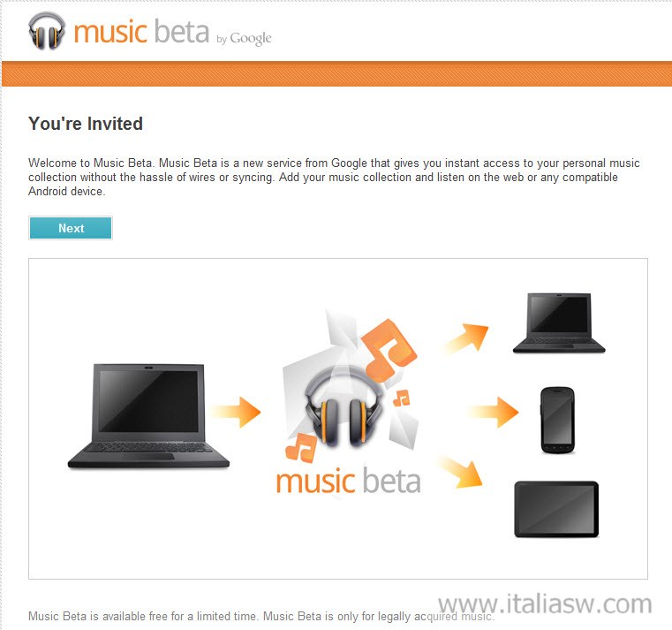Click the orange arrow pointing toward the phone
The image size is (672, 630).
494,412
